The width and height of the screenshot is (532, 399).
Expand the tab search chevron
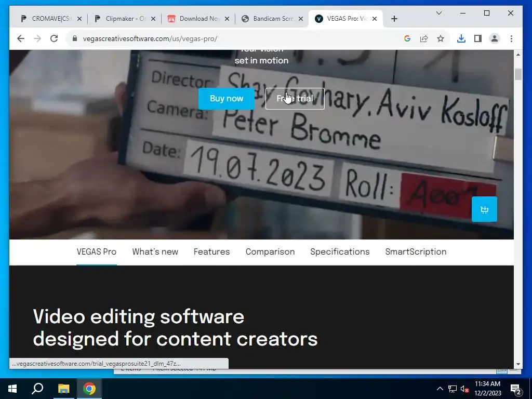[x=438, y=13]
